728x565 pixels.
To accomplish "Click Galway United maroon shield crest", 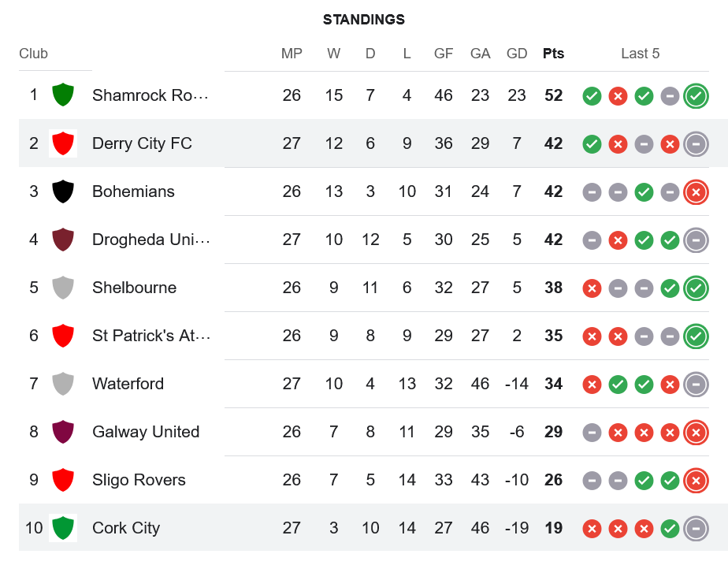I will tap(63, 432).
